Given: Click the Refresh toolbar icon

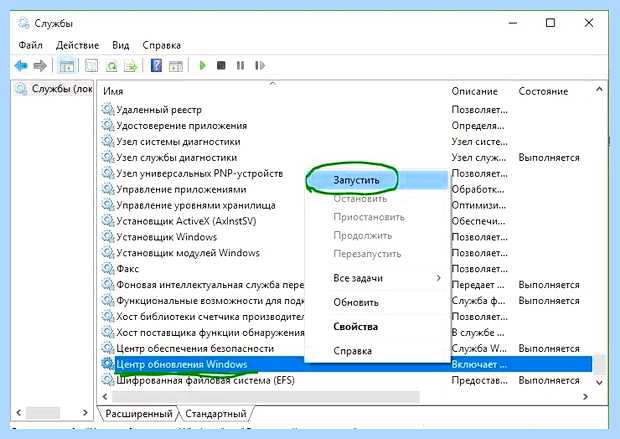Looking at the screenshot, I should tap(112, 66).
